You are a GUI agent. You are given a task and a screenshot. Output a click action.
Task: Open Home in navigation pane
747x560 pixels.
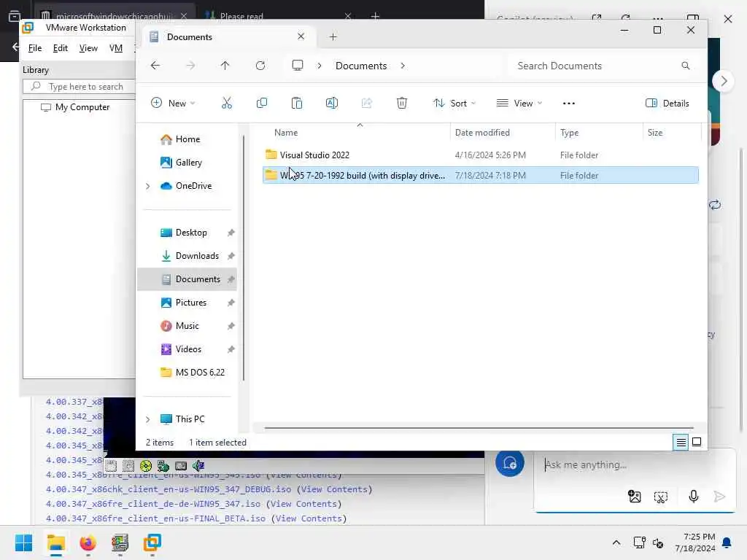(187, 139)
